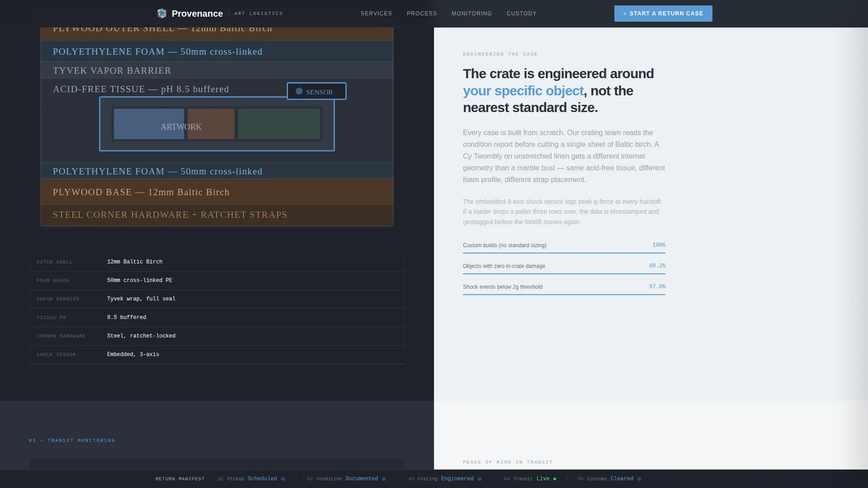Click the Crating Engineered checkmark icon
The height and width of the screenshot is (488, 868).
point(480,479)
